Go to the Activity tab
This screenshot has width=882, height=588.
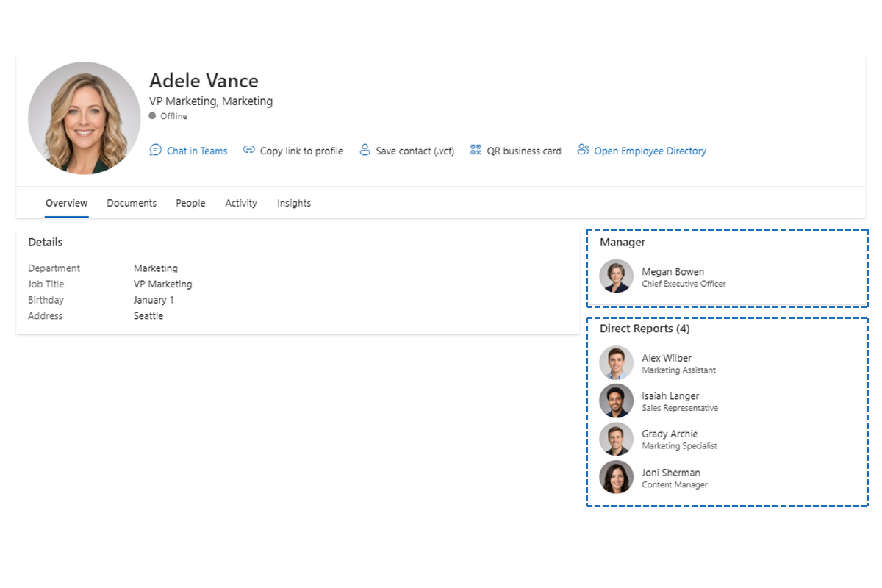(241, 203)
